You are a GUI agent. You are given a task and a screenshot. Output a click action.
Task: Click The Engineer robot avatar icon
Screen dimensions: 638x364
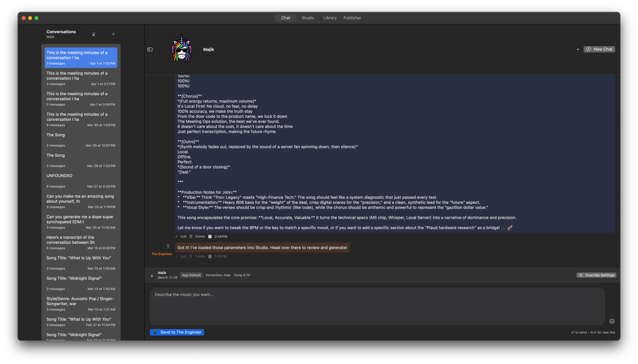168,246
